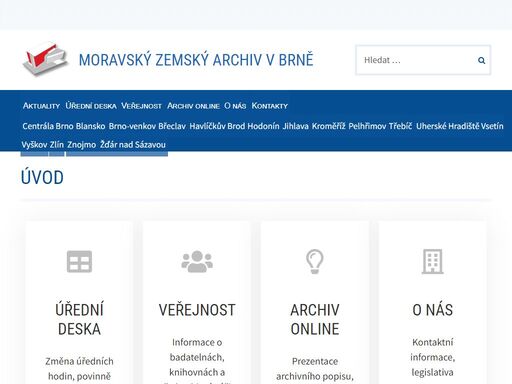Image resolution: width=512 pixels, height=384 pixels.
Task: Go to Jihlava branch link
Action: pos(295,126)
